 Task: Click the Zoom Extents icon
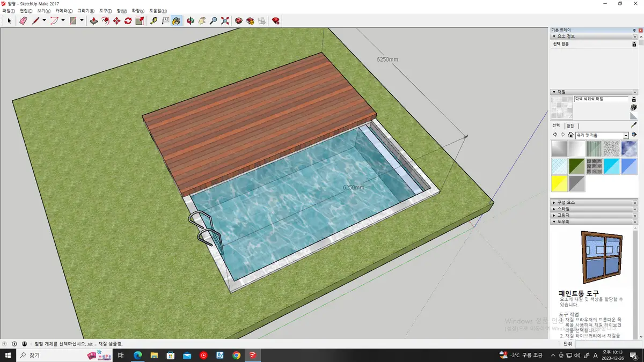(x=225, y=21)
